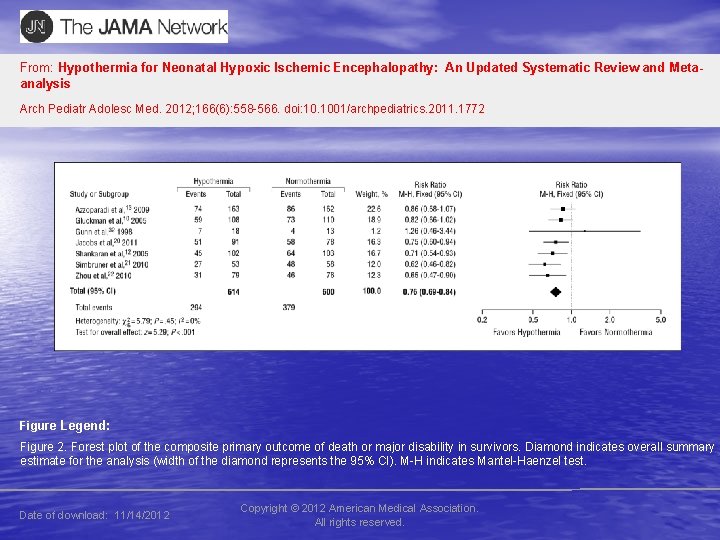
Task: Click the JN circular logo icon
Action: (36, 27)
